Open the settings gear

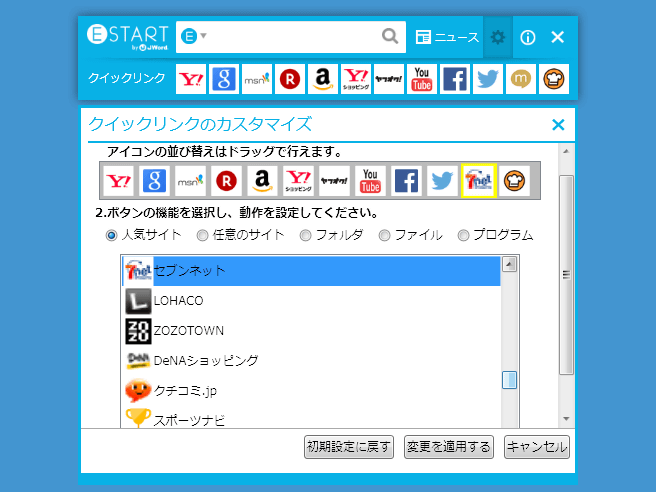pos(498,37)
